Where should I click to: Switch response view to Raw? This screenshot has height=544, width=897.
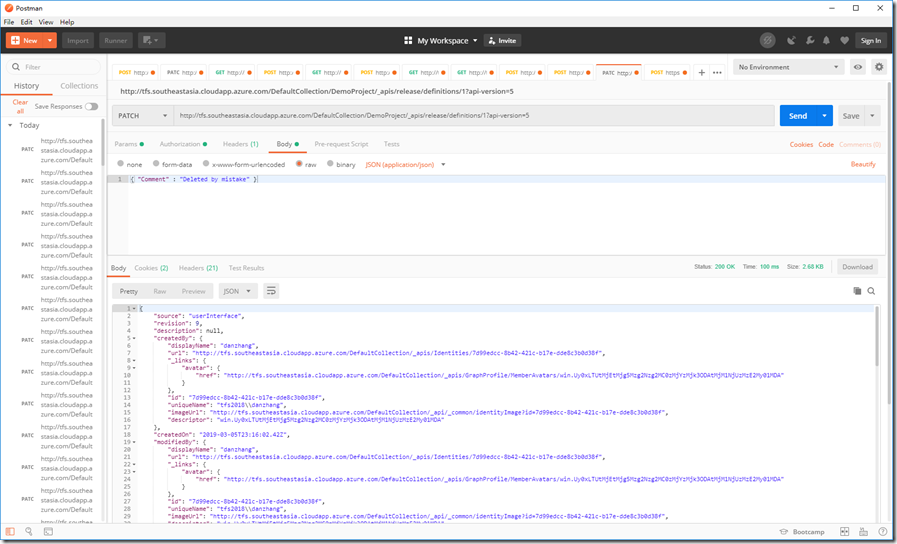160,291
